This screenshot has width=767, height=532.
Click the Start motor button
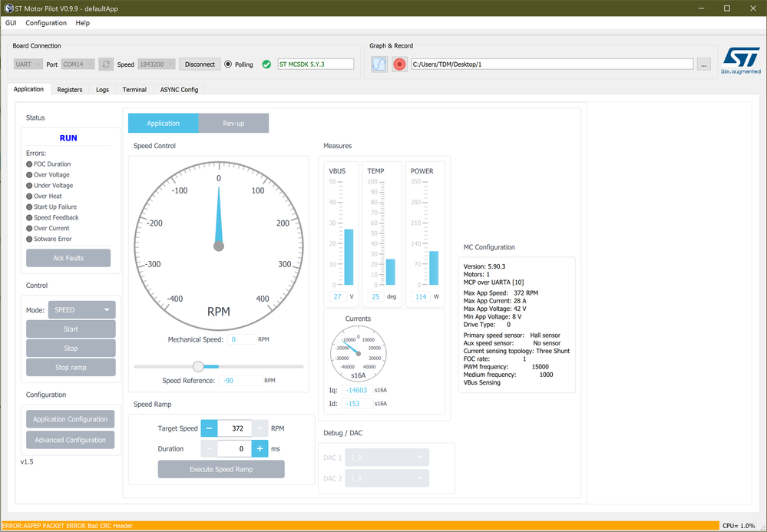(71, 329)
